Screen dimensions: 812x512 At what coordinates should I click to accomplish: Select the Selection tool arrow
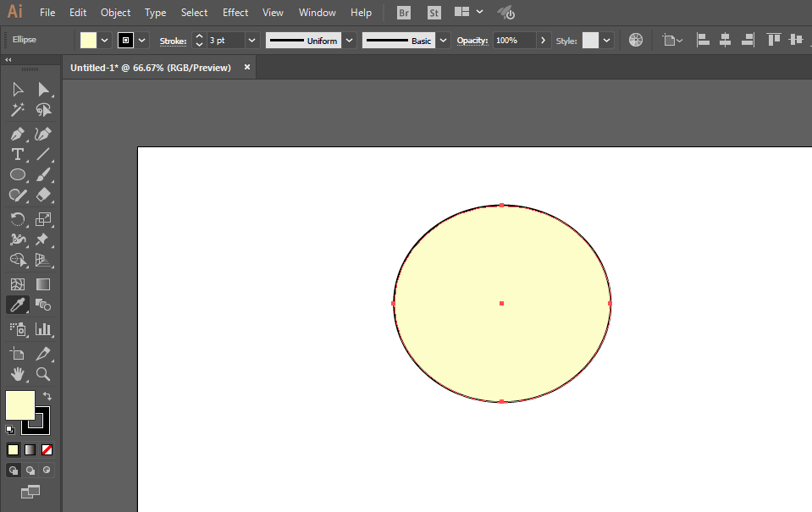(x=18, y=90)
